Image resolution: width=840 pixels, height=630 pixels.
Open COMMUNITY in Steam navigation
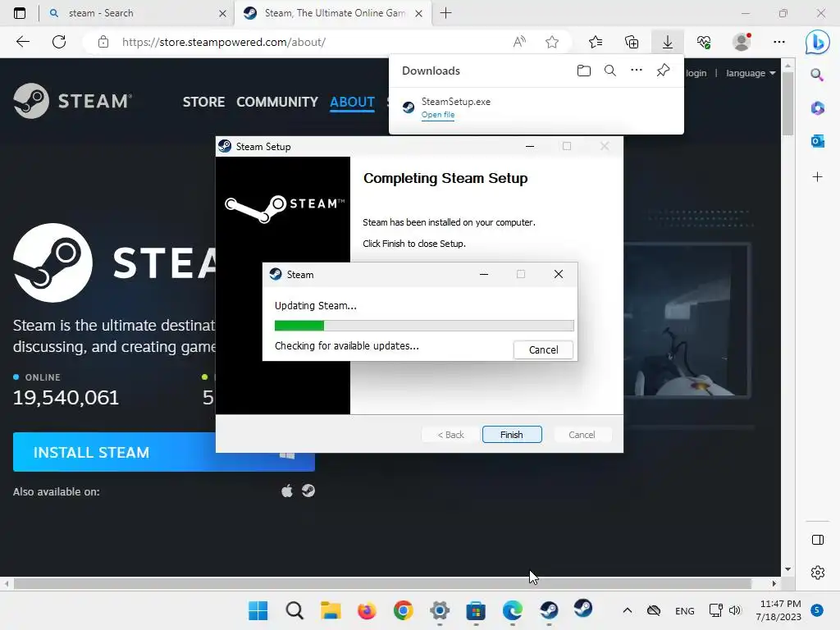[x=277, y=102]
